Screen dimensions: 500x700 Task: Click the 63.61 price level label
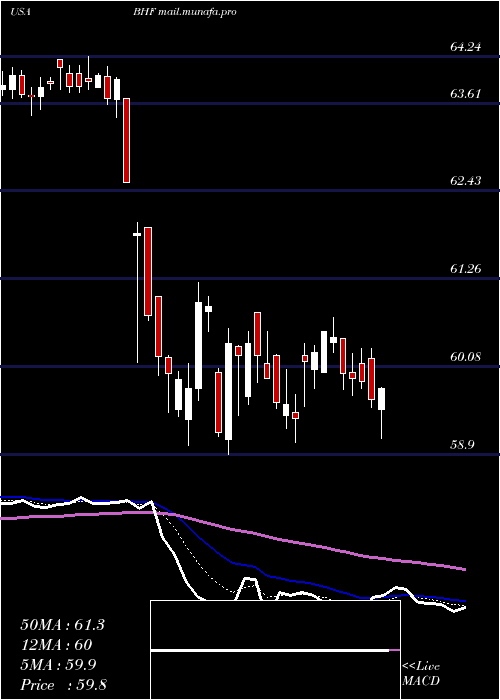tap(466, 94)
